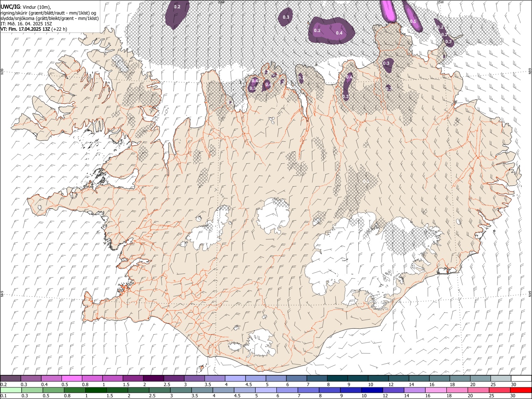
Task: Select the dark teal swatch between 8 and 9
Action: pos(338,378)
